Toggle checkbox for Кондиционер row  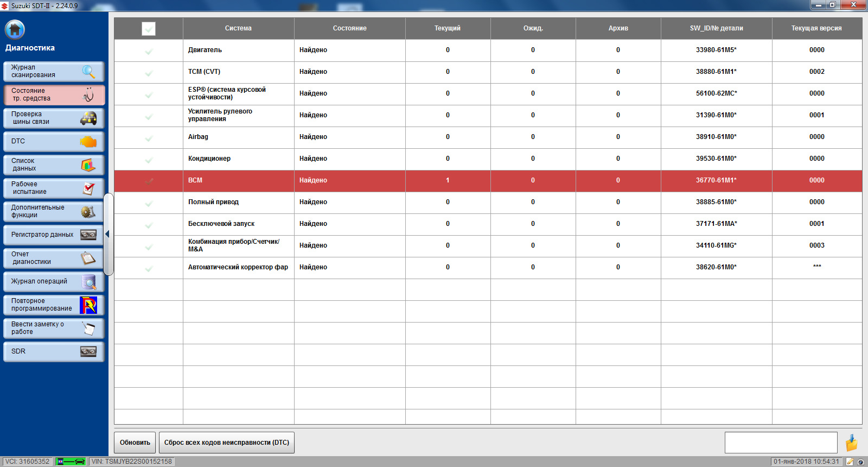149,159
